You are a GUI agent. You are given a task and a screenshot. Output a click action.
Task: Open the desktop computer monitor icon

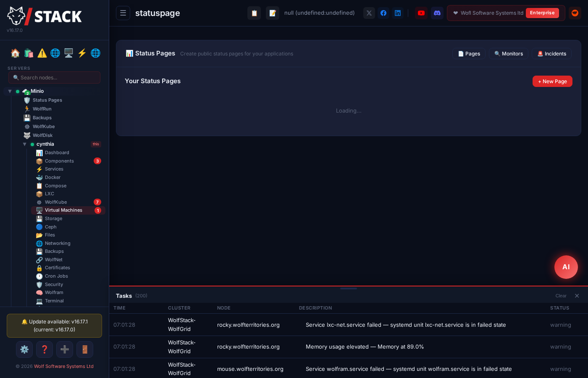coord(68,53)
